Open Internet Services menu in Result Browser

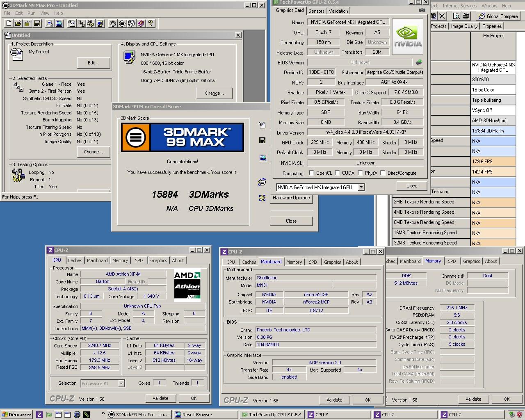pyautogui.click(x=459, y=6)
